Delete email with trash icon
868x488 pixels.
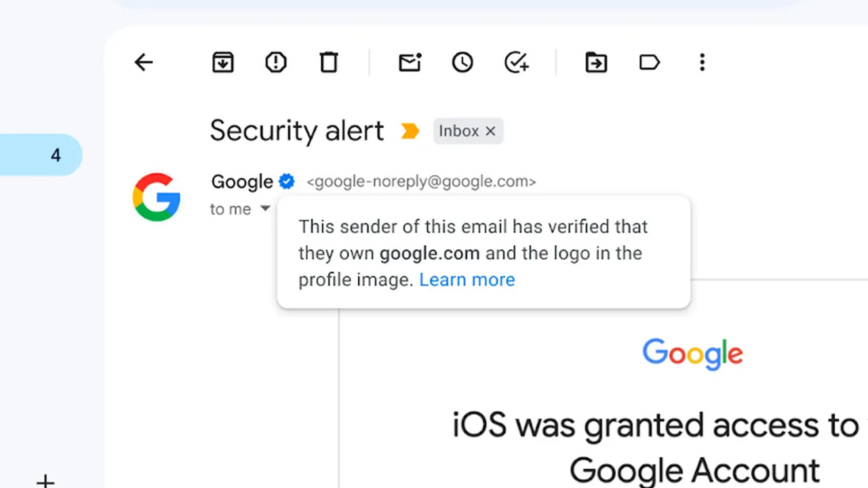pyautogui.click(x=329, y=63)
